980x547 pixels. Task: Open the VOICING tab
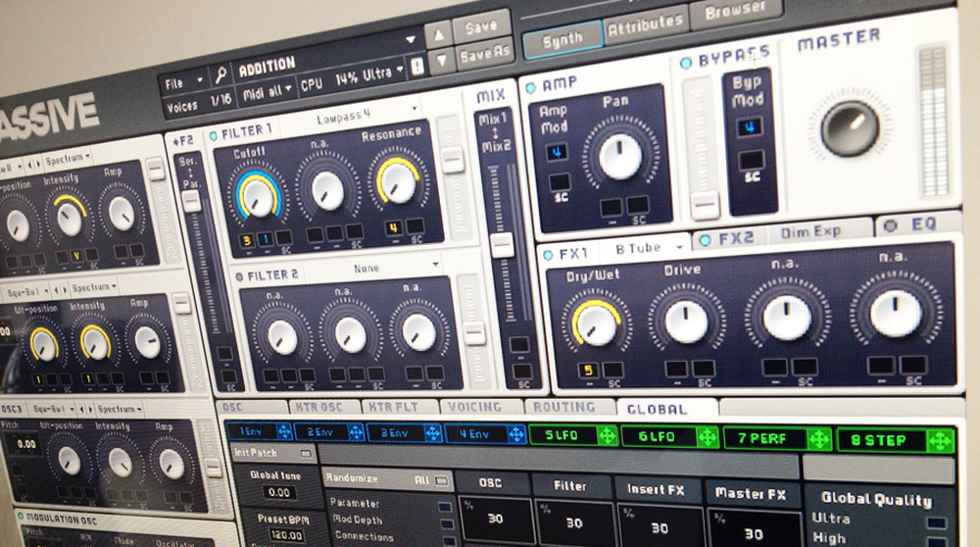[x=475, y=407]
